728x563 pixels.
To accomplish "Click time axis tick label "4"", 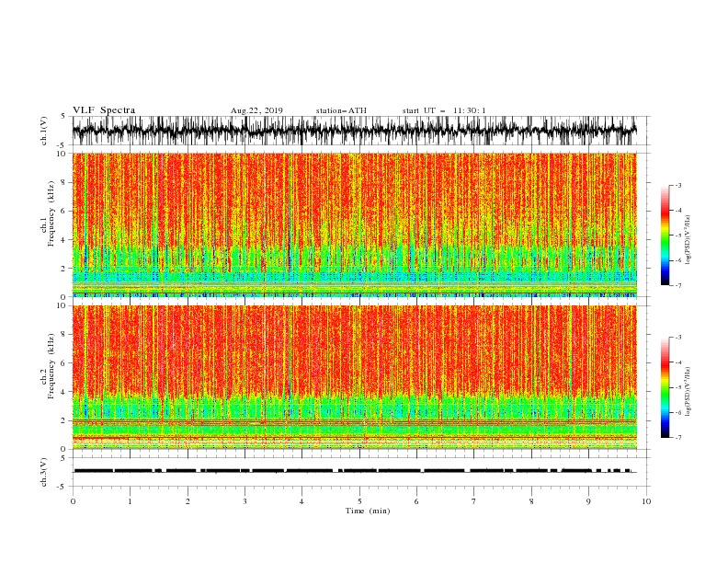I will (x=301, y=501).
